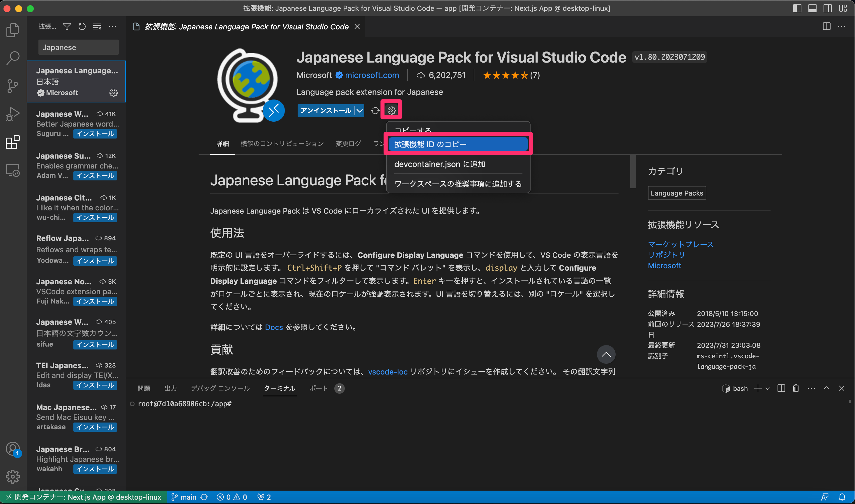The image size is (855, 504).
Task: Open the Manage gear at bottom left
Action: pyautogui.click(x=13, y=476)
